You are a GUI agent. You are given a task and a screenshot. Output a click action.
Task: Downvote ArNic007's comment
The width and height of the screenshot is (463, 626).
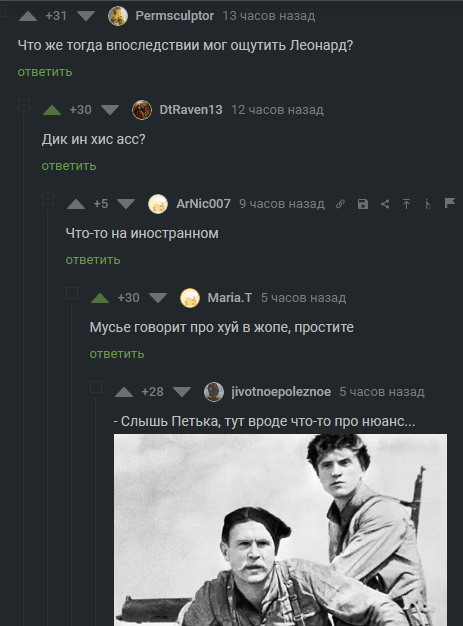[x=126, y=204]
